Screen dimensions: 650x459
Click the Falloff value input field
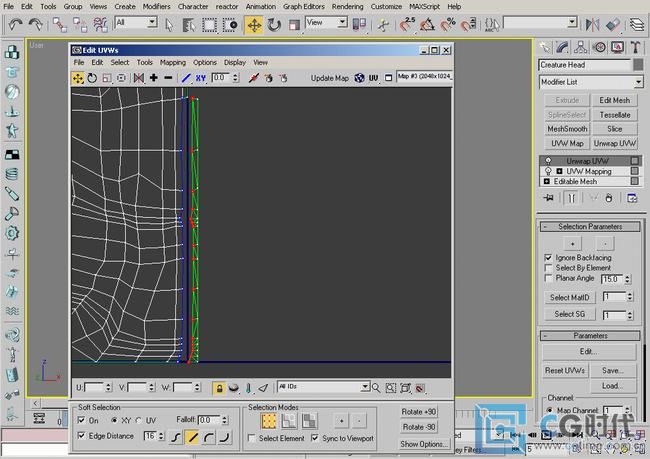[210, 420]
